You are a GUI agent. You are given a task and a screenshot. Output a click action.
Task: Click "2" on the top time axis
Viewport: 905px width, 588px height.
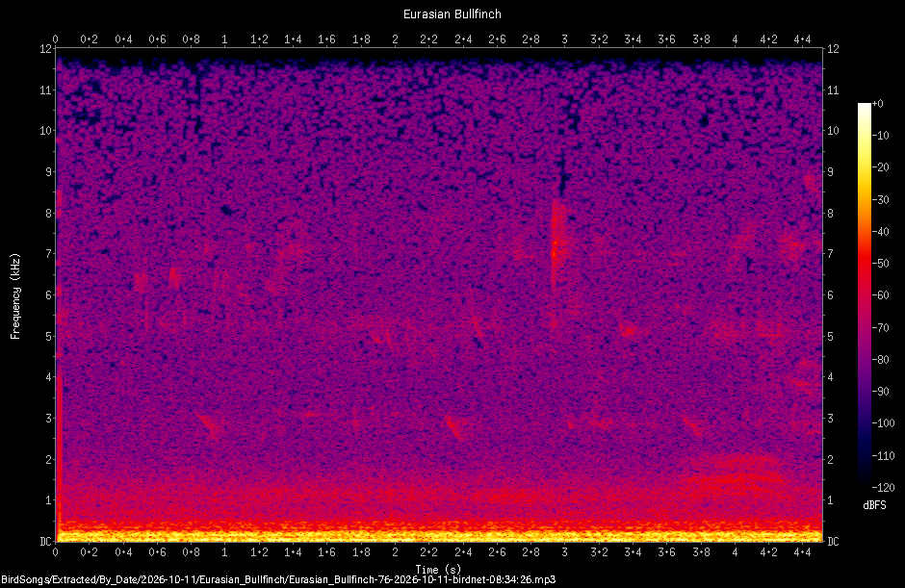click(395, 39)
